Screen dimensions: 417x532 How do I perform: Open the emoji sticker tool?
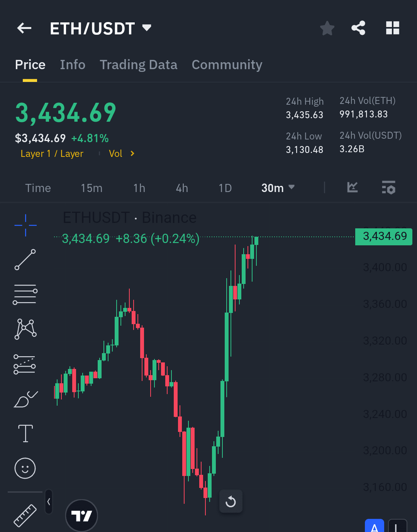pos(25,468)
